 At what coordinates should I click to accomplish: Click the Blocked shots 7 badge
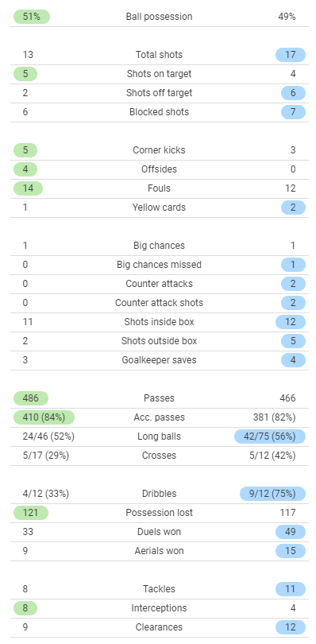click(x=294, y=112)
